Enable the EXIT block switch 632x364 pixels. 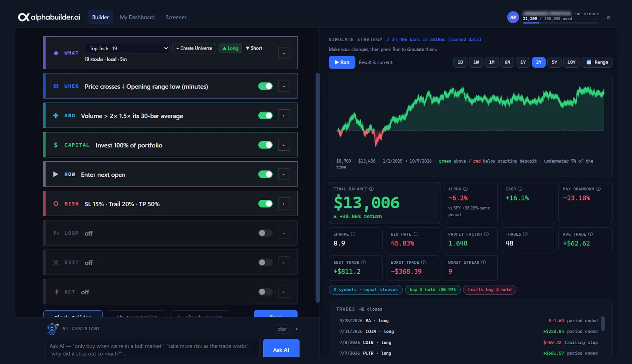tap(265, 262)
